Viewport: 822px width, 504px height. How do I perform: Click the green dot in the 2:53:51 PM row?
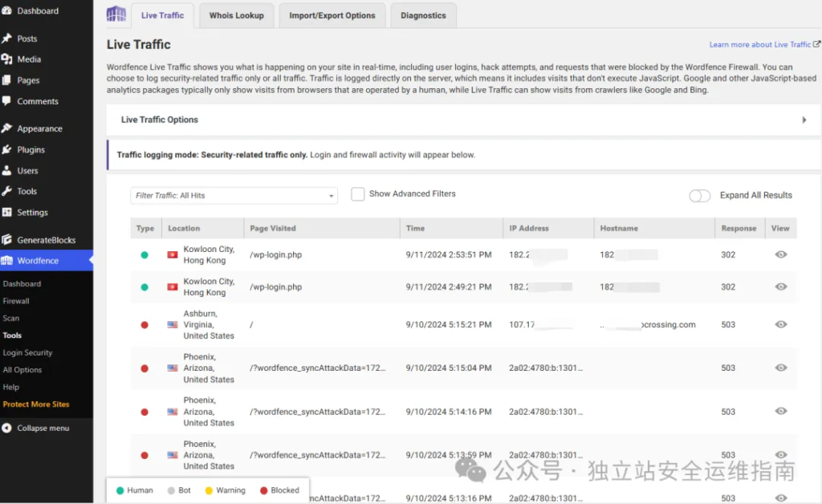144,255
